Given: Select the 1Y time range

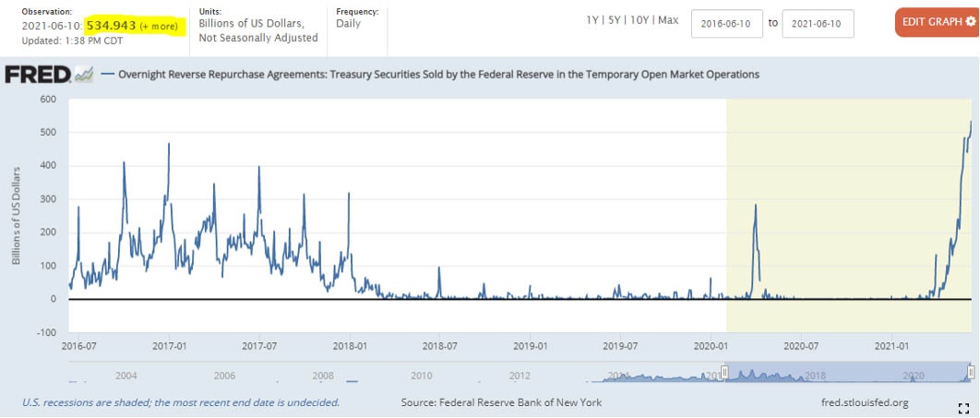Looking at the screenshot, I should 592,20.
